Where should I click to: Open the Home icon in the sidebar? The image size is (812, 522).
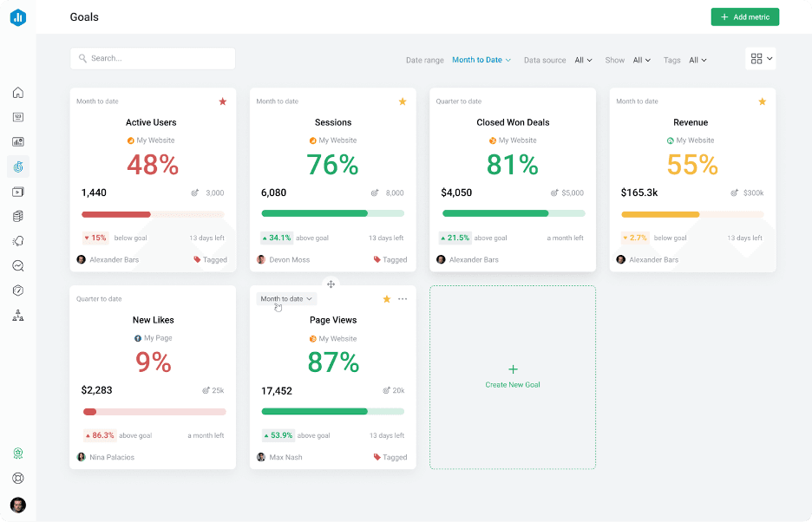pyautogui.click(x=18, y=93)
